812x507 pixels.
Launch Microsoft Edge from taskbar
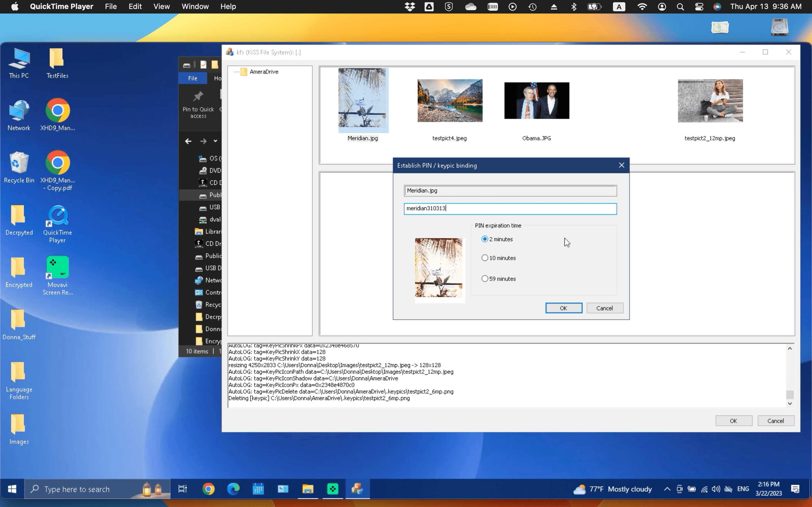233,489
